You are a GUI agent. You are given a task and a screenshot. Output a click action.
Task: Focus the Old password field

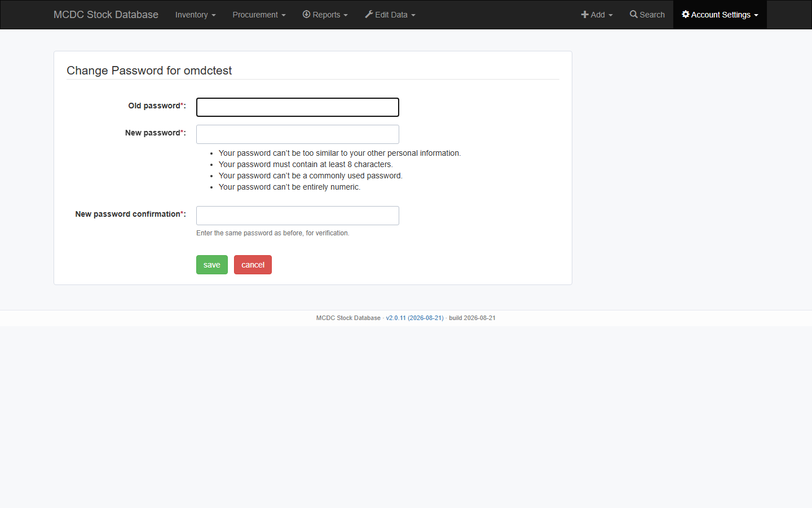(x=298, y=107)
